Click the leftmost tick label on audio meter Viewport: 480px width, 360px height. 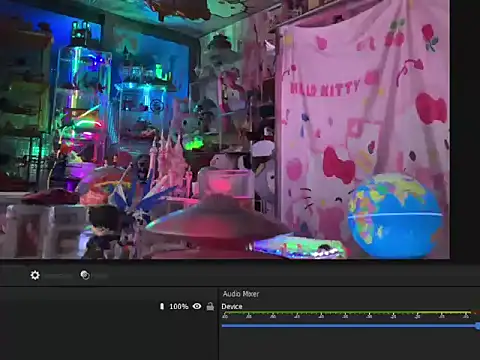tap(225, 316)
